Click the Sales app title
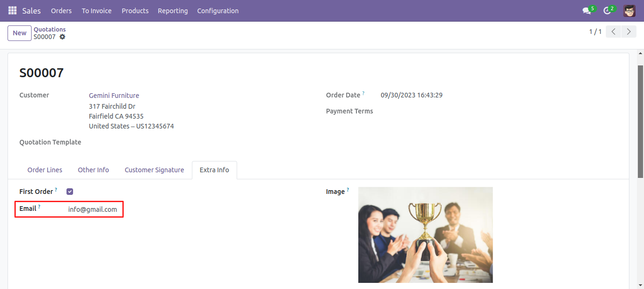 pos(32,11)
